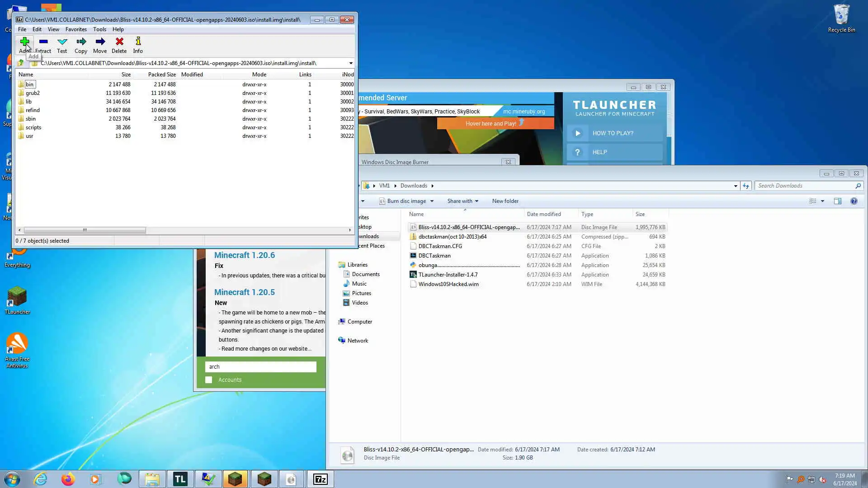868x488 pixels.
Task: Launch Firefox from the taskbar
Action: pos(68,479)
